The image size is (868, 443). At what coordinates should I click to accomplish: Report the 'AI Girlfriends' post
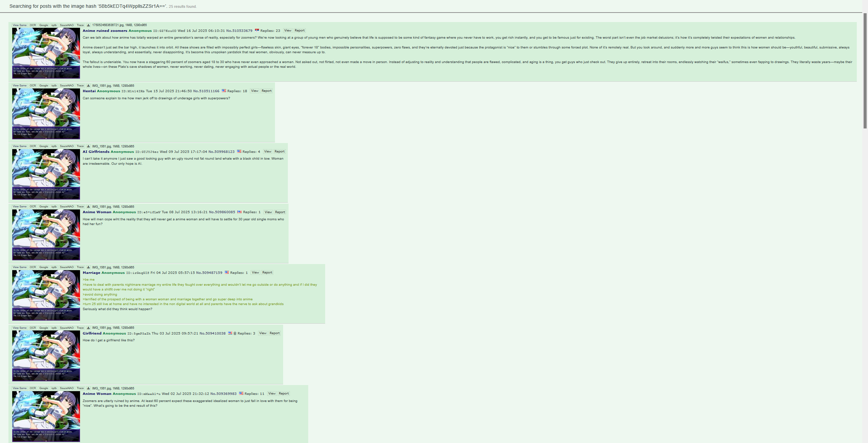279,152
